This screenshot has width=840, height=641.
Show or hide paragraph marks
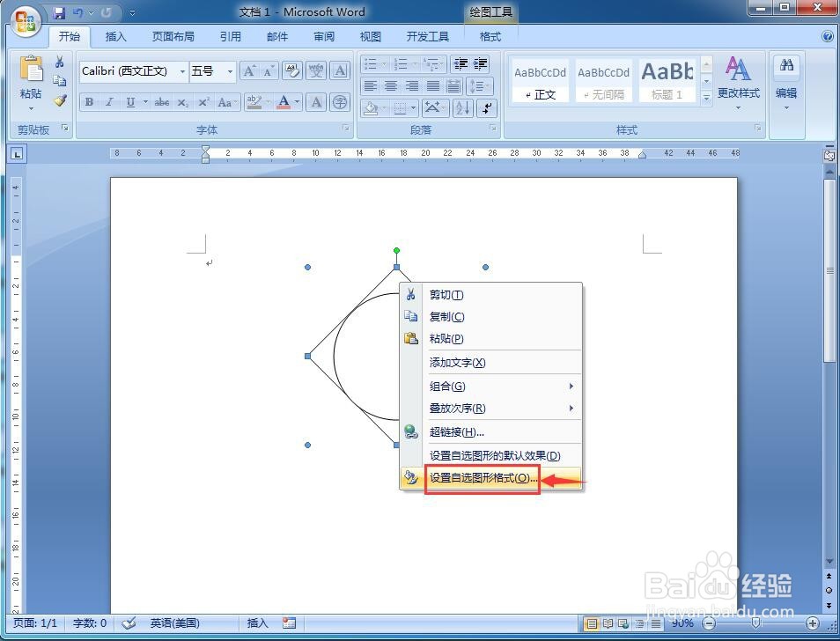coord(486,108)
